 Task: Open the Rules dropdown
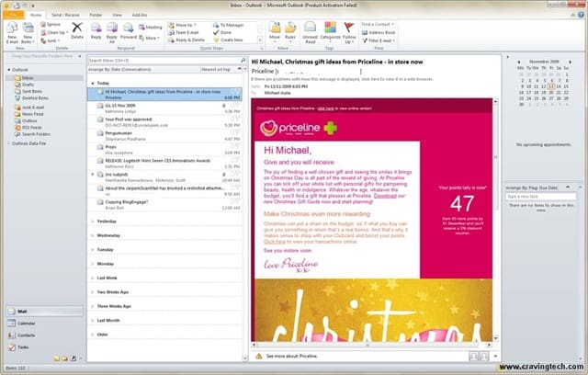click(290, 31)
